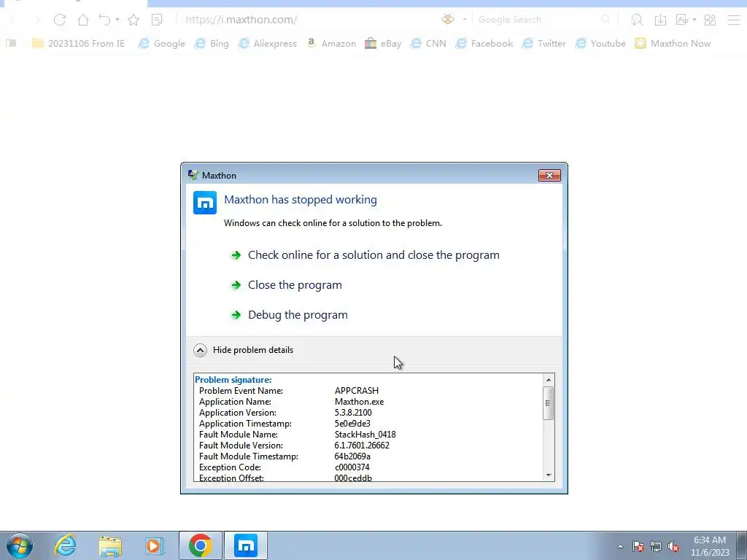Collapse Hide problem details chevron

click(200, 351)
